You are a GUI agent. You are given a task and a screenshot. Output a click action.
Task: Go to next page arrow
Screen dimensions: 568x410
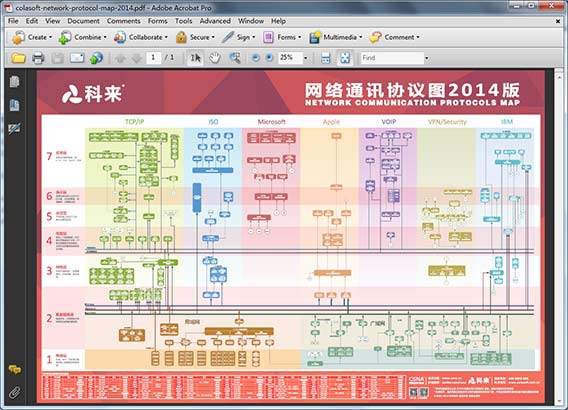pos(137,58)
